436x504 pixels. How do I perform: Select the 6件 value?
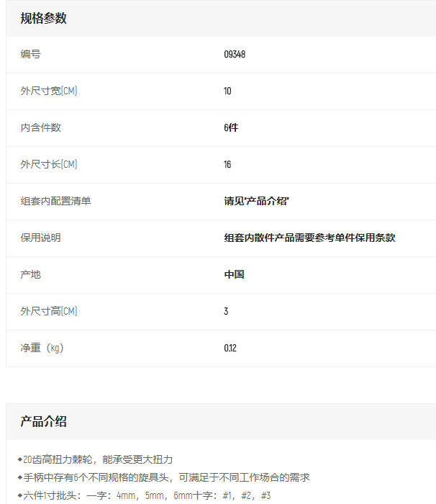click(231, 128)
